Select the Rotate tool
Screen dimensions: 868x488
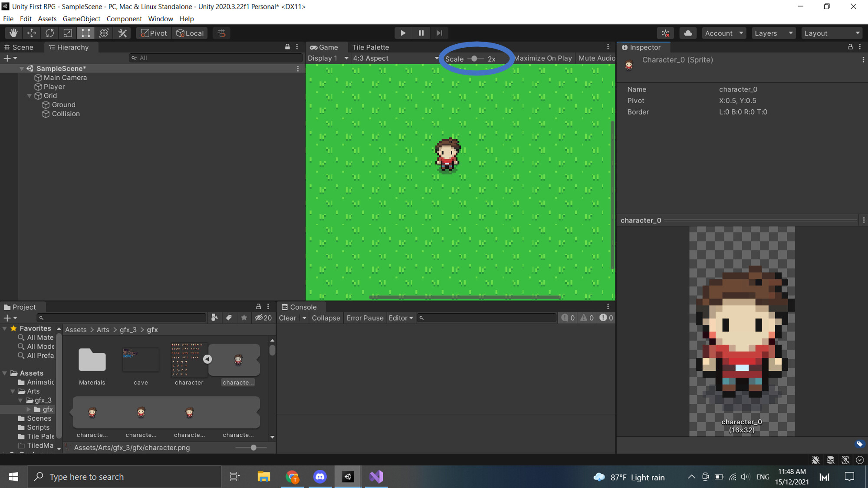pos(49,33)
